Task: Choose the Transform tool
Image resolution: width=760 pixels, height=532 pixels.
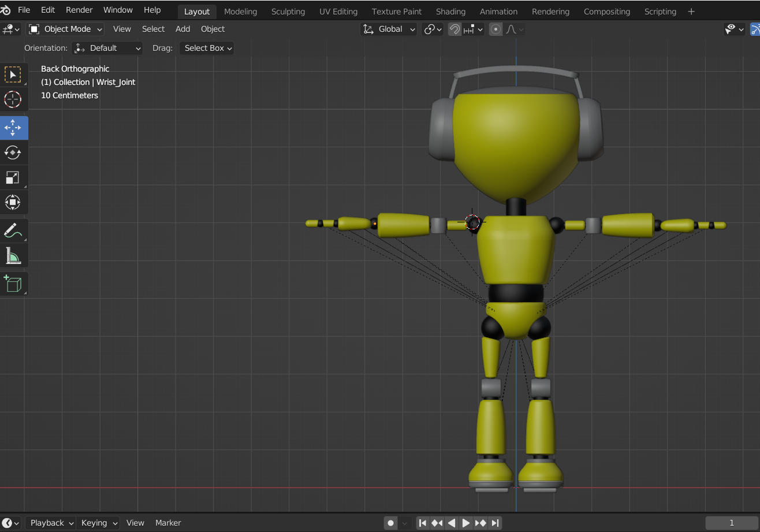Action: point(13,202)
